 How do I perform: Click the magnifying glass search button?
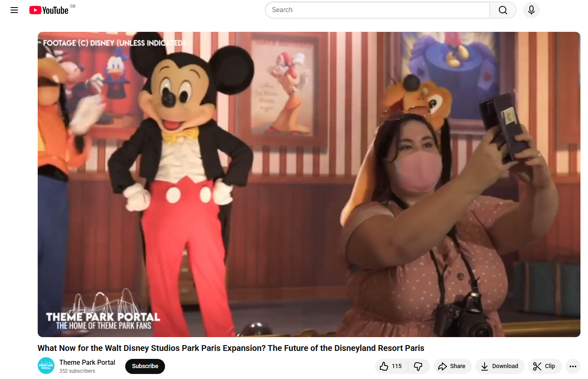click(x=503, y=10)
